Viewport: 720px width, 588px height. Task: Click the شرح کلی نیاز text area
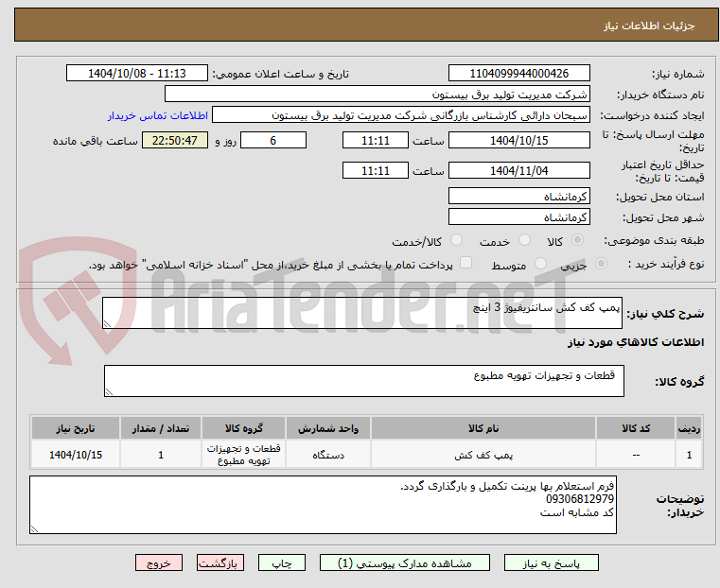coord(362,313)
